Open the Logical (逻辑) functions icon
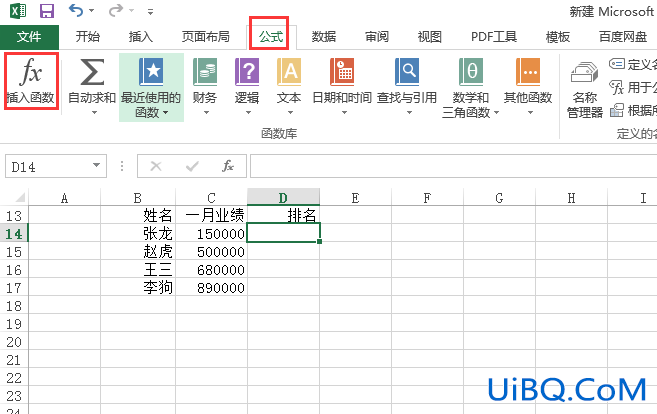Viewport: 657px width, 414px height. pyautogui.click(x=247, y=72)
